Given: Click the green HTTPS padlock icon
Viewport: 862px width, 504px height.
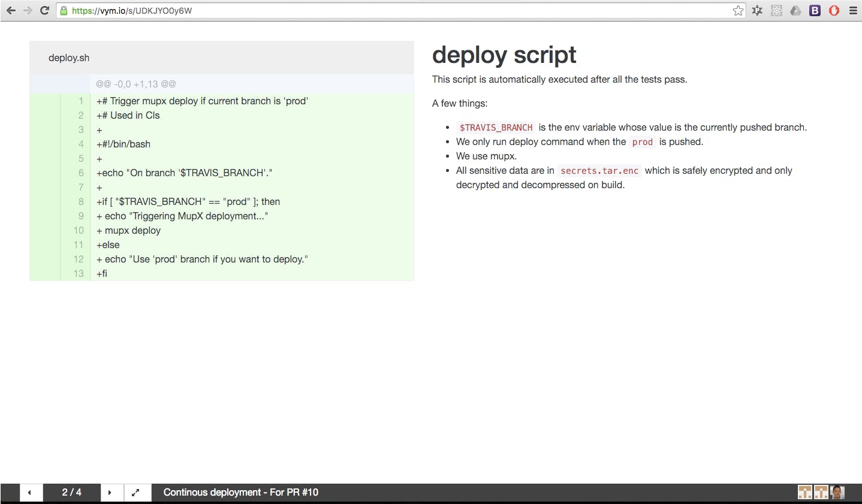Looking at the screenshot, I should pyautogui.click(x=64, y=10).
